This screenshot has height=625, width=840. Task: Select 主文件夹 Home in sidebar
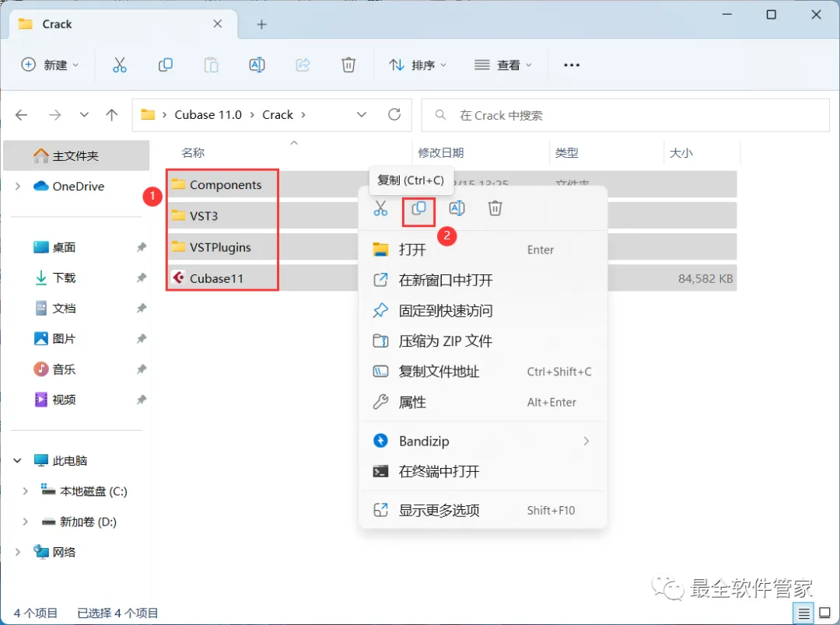click(x=76, y=155)
